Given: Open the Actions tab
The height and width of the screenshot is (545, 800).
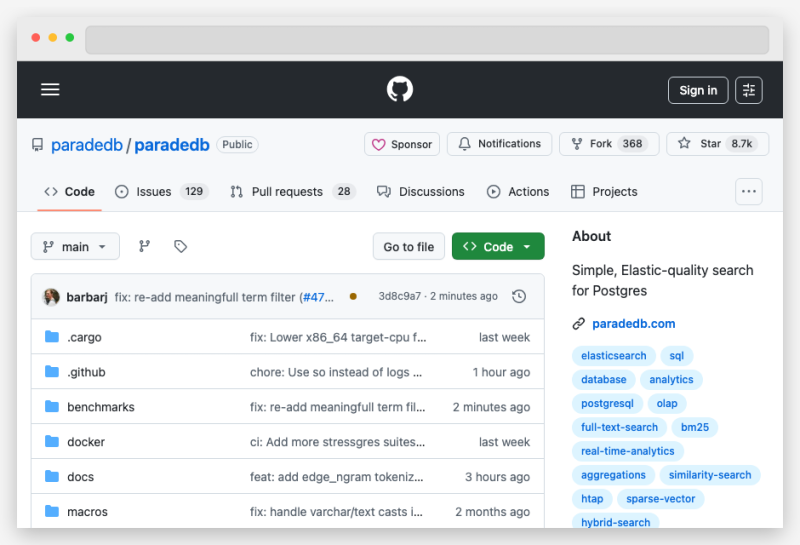Looking at the screenshot, I should tap(518, 192).
